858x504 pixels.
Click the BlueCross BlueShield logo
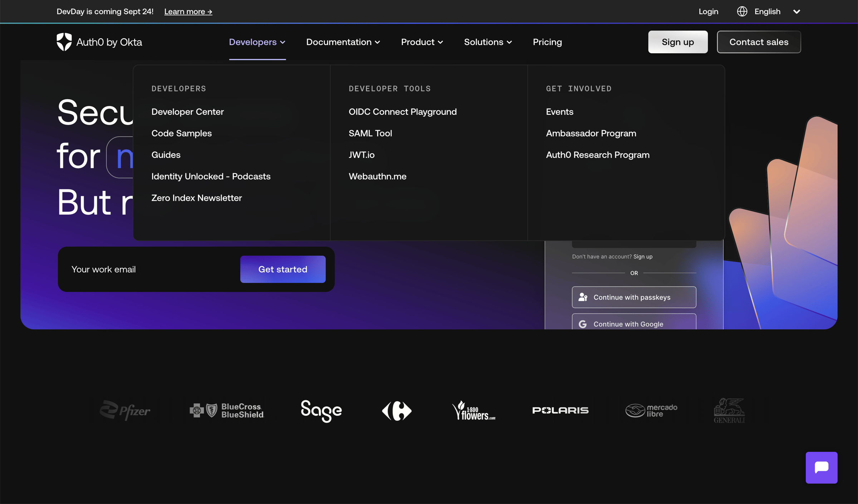pyautogui.click(x=227, y=410)
